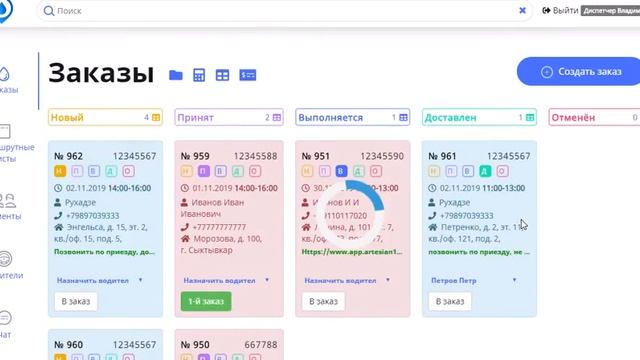Switch to table grid view icon
This screenshot has height=360, width=640.
coord(222,75)
